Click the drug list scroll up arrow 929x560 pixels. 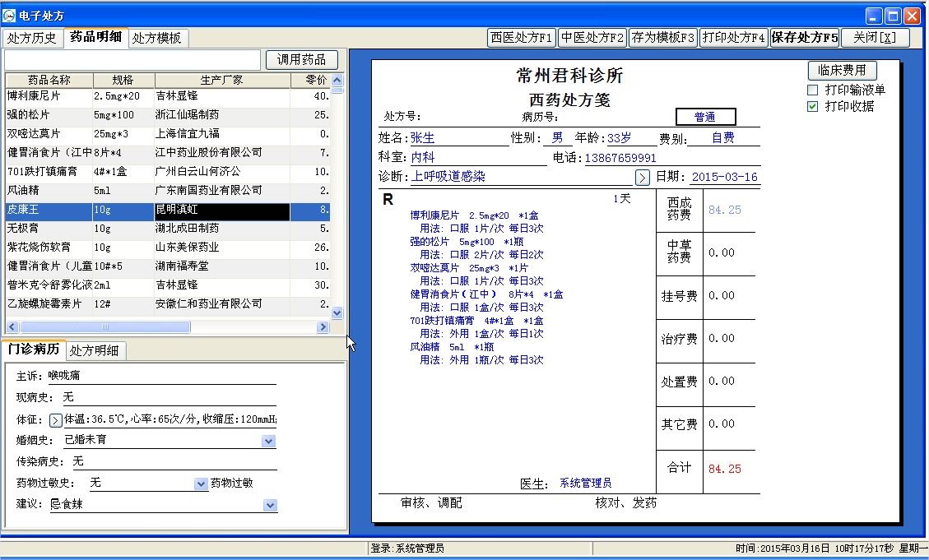click(x=337, y=80)
